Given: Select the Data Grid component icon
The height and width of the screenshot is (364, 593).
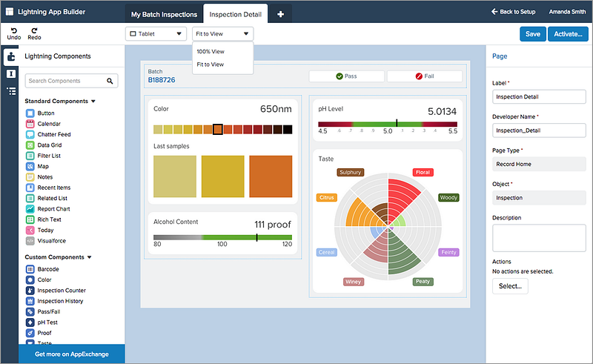Looking at the screenshot, I should 30,145.
